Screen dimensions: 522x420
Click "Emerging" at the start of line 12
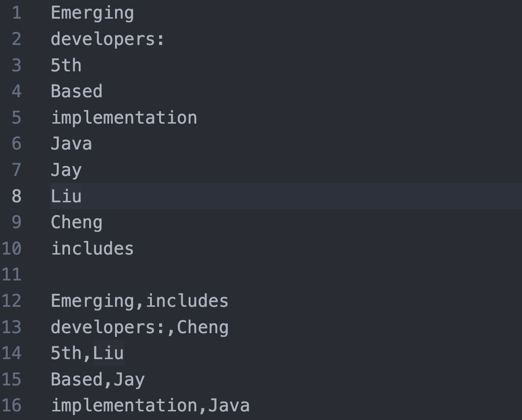(x=92, y=301)
